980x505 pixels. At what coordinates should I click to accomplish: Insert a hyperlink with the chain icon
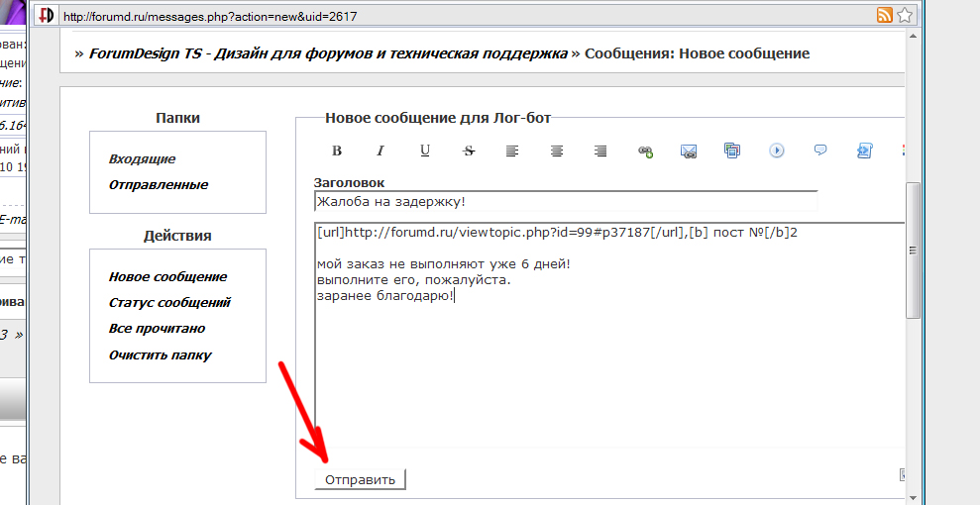645,151
